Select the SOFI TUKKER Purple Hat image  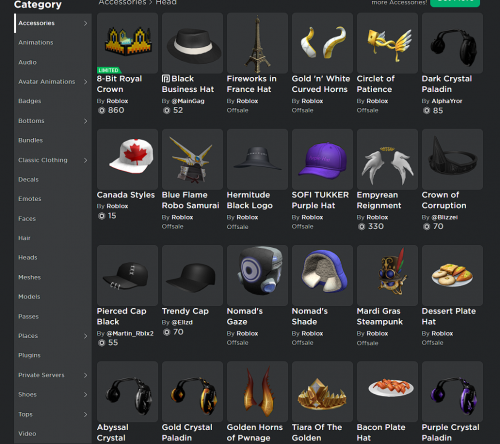pyautogui.click(x=322, y=159)
